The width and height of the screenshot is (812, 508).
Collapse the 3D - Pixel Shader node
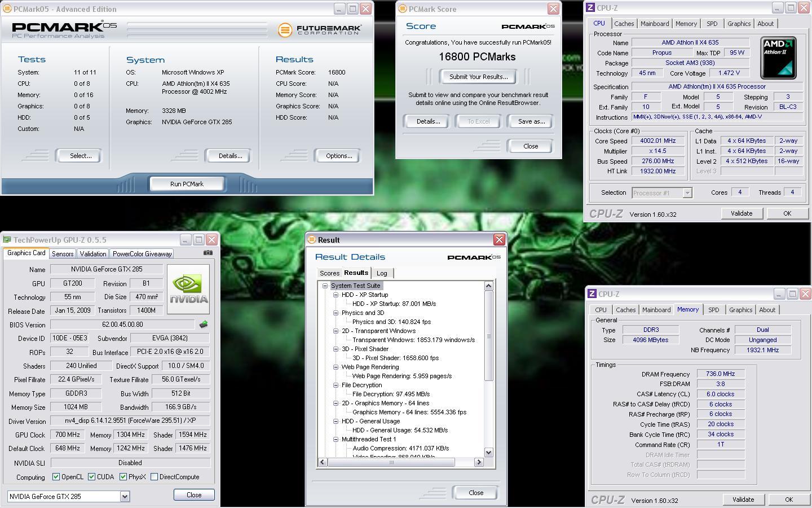(336, 349)
